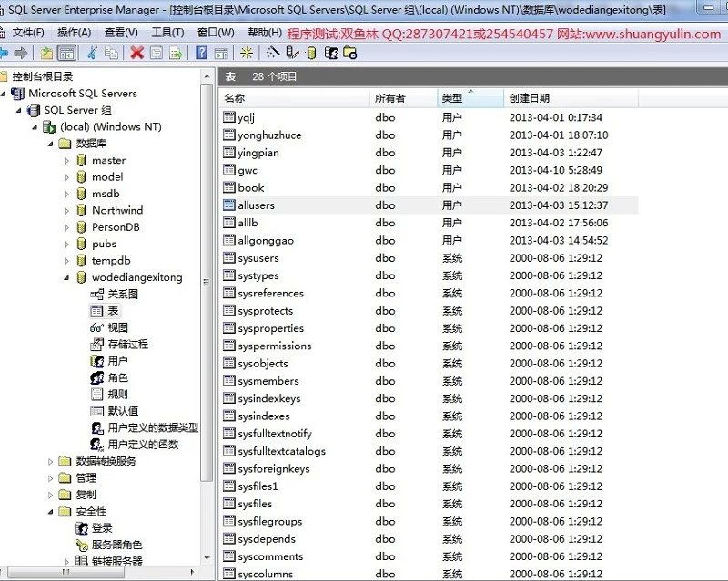Expand the 复制 folder node

point(51,495)
